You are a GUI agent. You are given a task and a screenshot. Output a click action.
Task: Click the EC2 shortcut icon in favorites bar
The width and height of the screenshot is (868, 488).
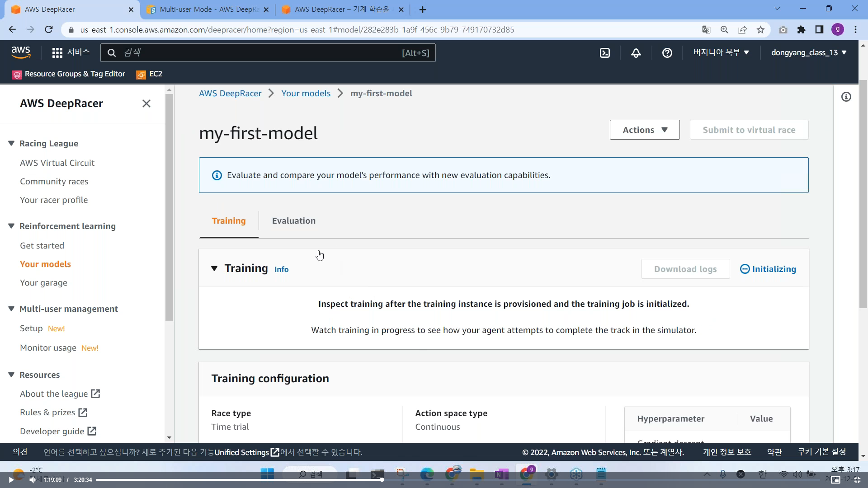141,75
